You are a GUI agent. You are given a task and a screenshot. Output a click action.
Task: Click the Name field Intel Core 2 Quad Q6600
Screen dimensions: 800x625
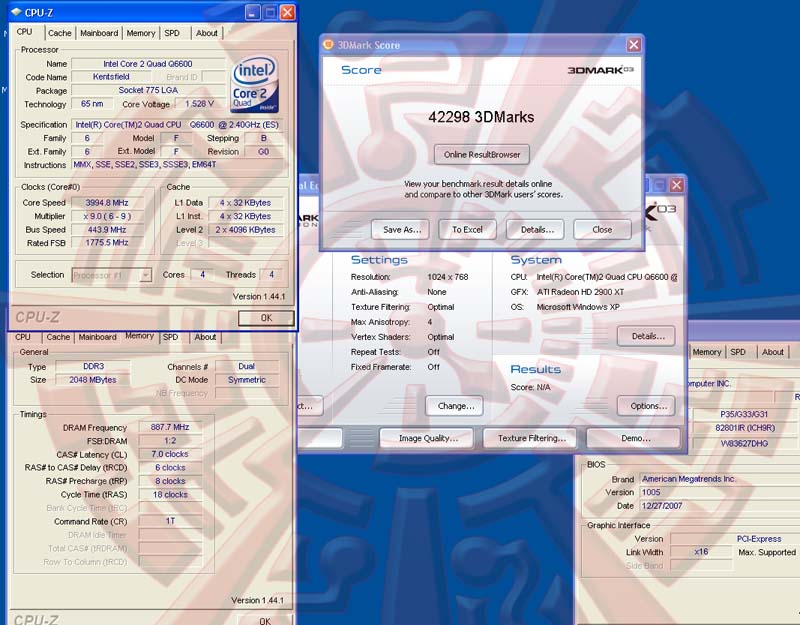(x=147, y=64)
